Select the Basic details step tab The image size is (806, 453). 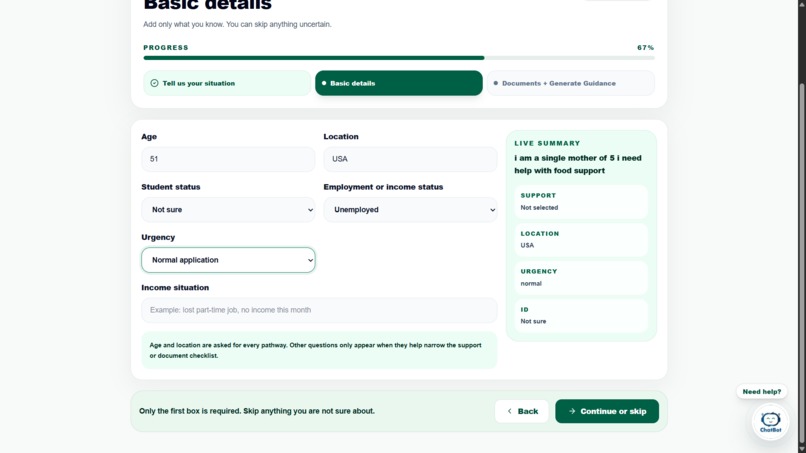399,83
